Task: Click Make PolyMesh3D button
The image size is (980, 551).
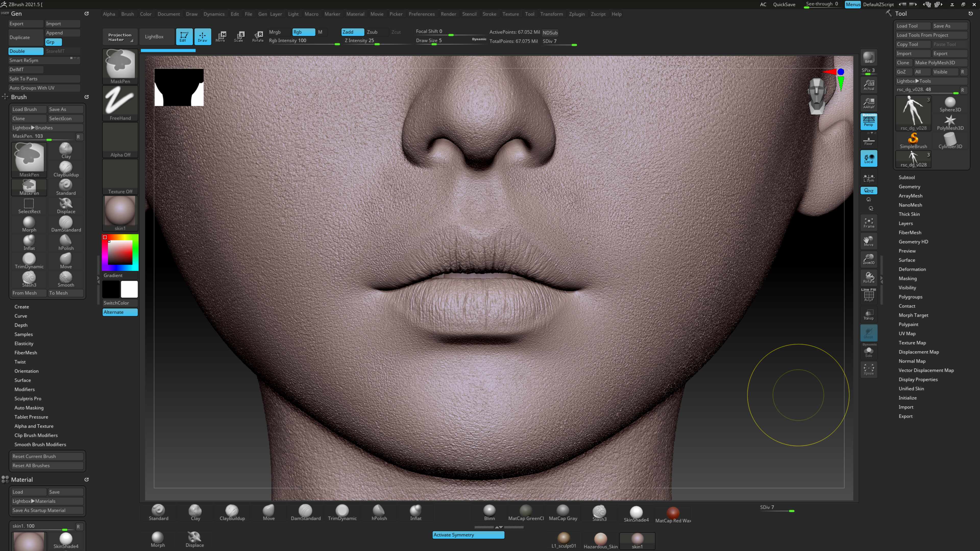Action: (x=940, y=62)
